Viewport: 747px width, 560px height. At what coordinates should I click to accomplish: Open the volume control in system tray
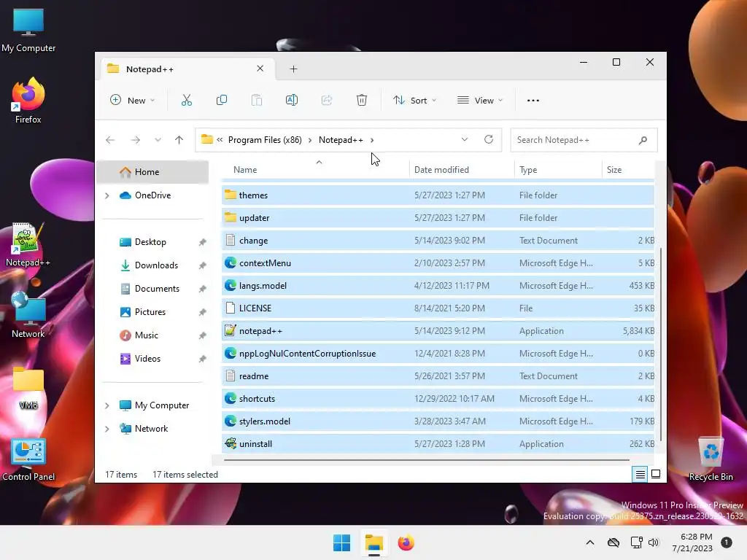[654, 542]
